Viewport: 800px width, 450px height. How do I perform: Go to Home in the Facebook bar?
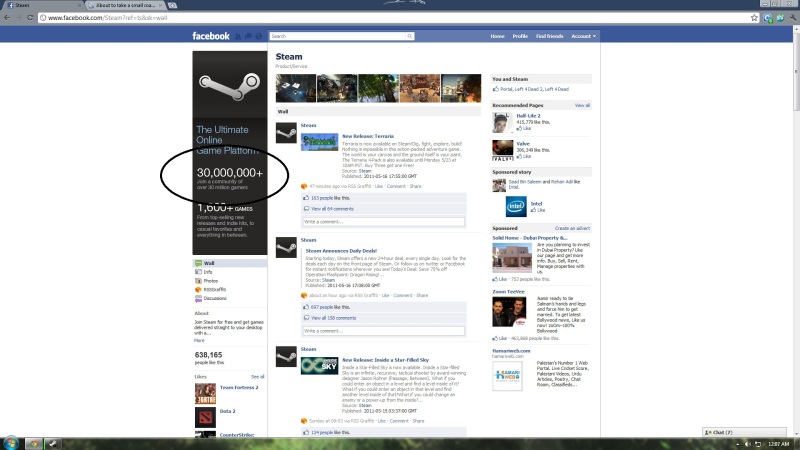click(497, 36)
